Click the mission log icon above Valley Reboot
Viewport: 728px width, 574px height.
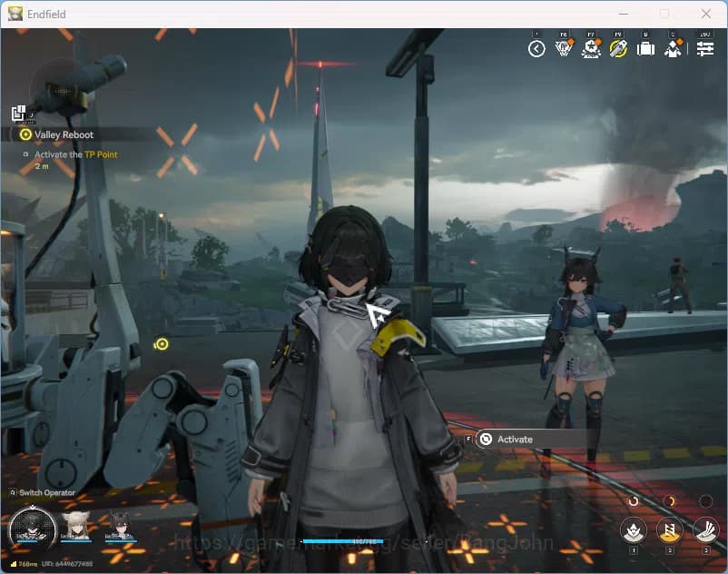coord(19,114)
